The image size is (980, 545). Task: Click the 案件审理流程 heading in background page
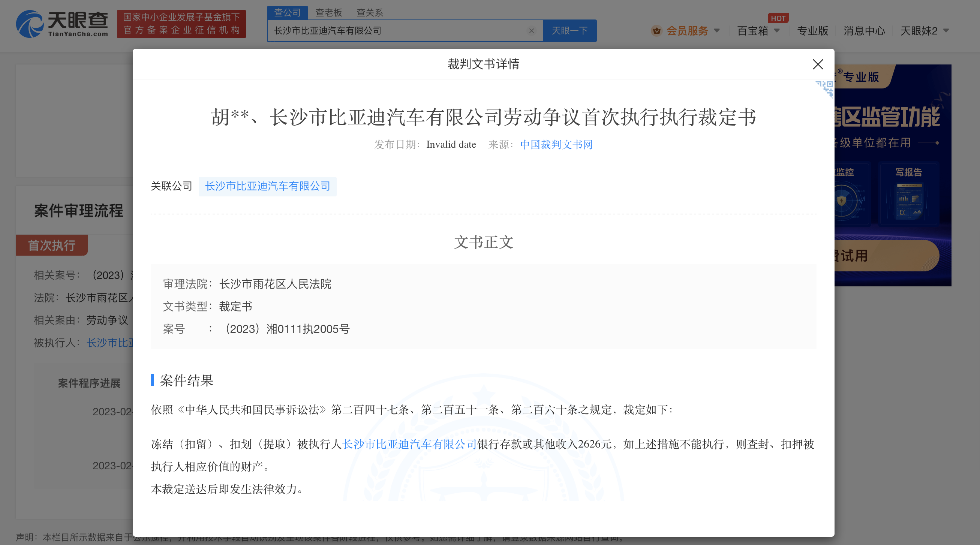(79, 210)
